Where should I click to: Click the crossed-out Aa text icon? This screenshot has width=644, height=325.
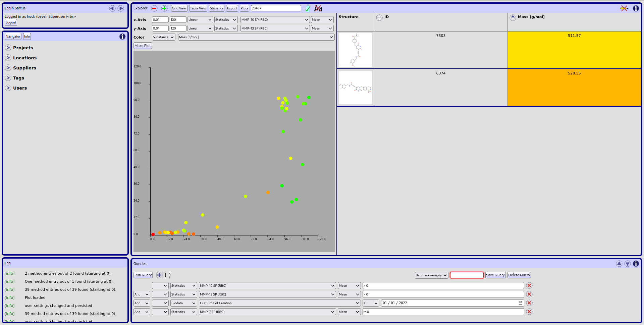pyautogui.click(x=318, y=8)
